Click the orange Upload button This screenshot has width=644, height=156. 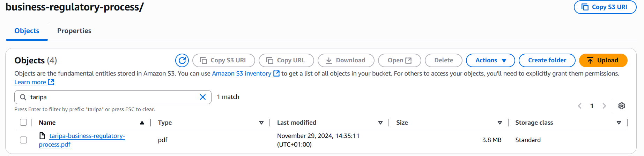point(603,60)
